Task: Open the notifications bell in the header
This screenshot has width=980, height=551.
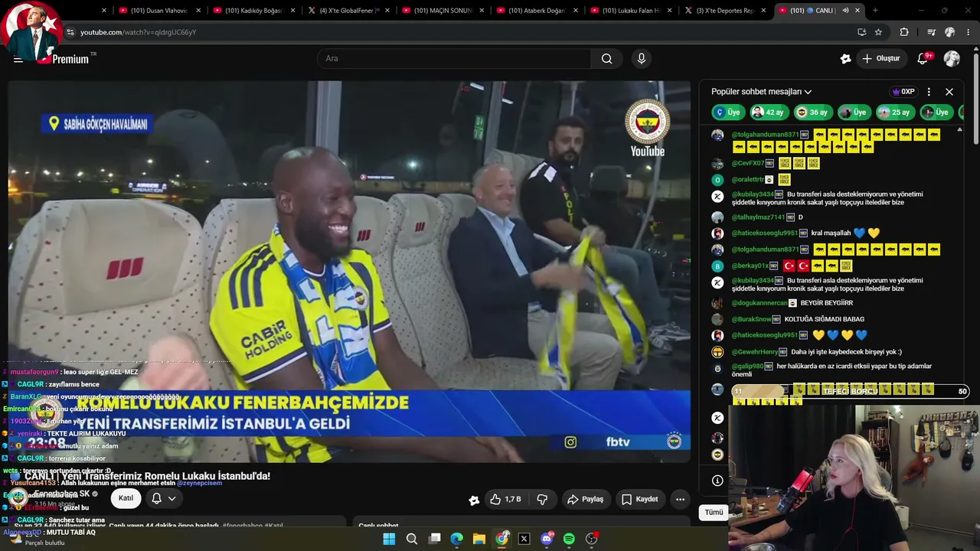Action: coord(923,59)
